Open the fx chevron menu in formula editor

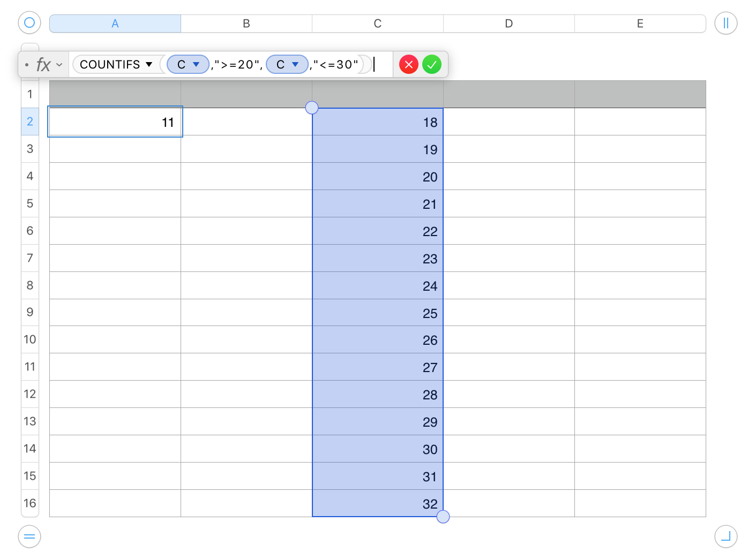59,65
